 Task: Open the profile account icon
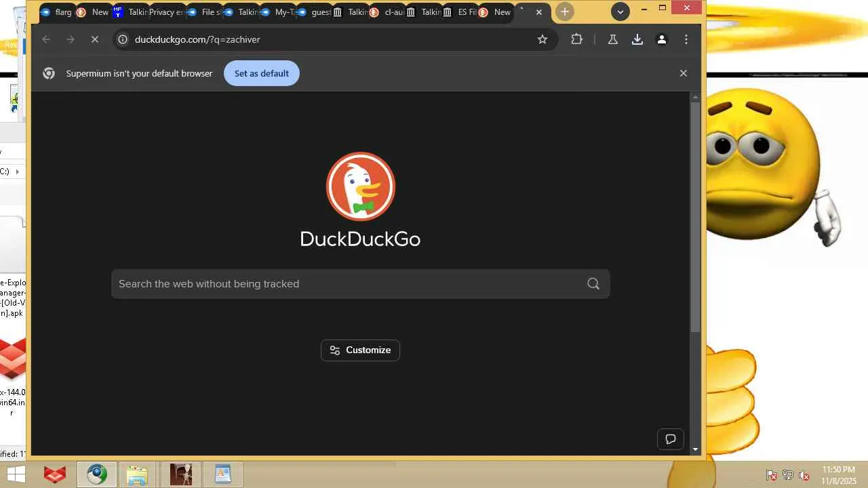[x=662, y=39]
